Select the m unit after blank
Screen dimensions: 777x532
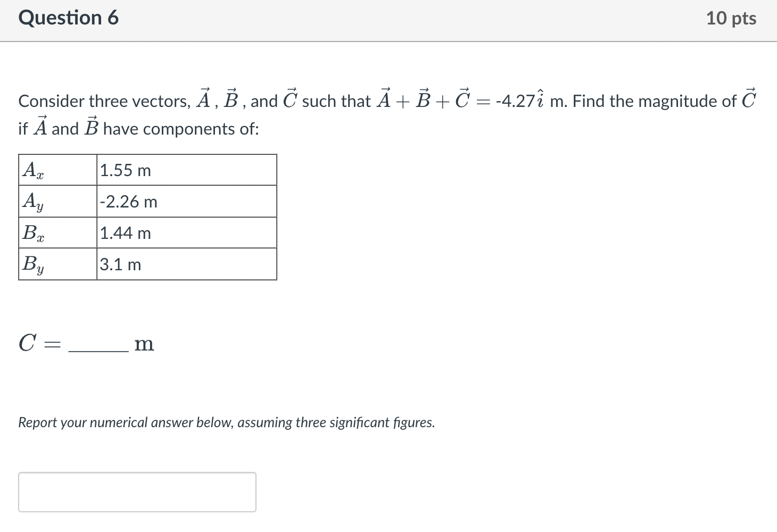point(144,344)
